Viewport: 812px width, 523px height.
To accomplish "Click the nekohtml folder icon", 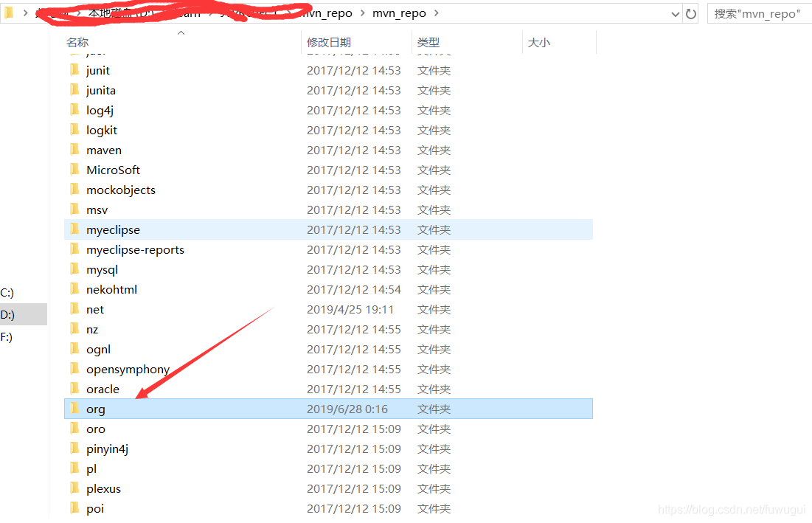I will tap(74, 289).
